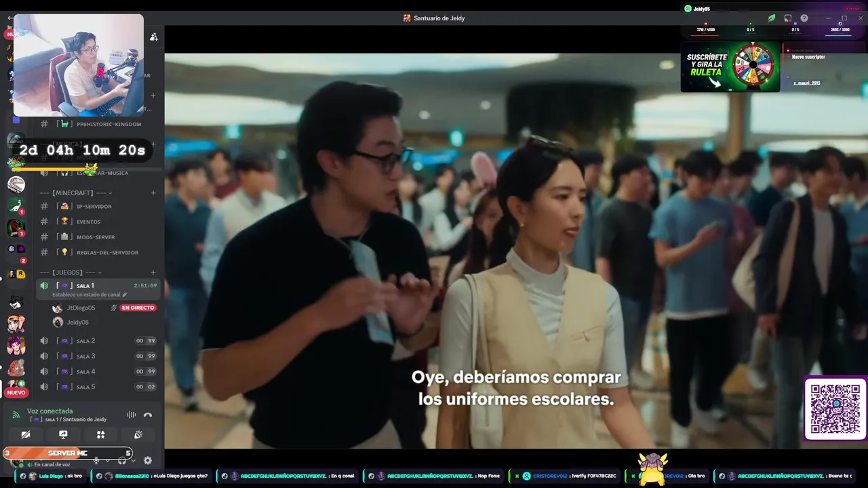Open the purple-haired anime avatar server
The width and height of the screenshot is (868, 488).
(16, 346)
